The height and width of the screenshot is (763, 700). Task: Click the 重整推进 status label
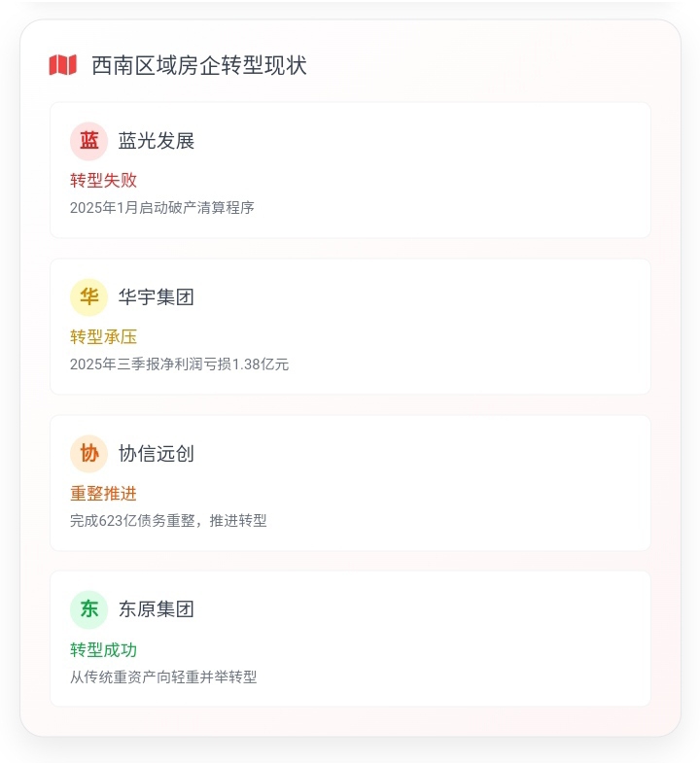tap(103, 493)
